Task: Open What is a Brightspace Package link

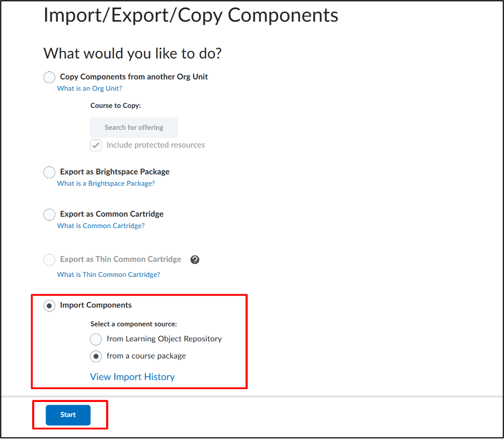Action: [106, 184]
